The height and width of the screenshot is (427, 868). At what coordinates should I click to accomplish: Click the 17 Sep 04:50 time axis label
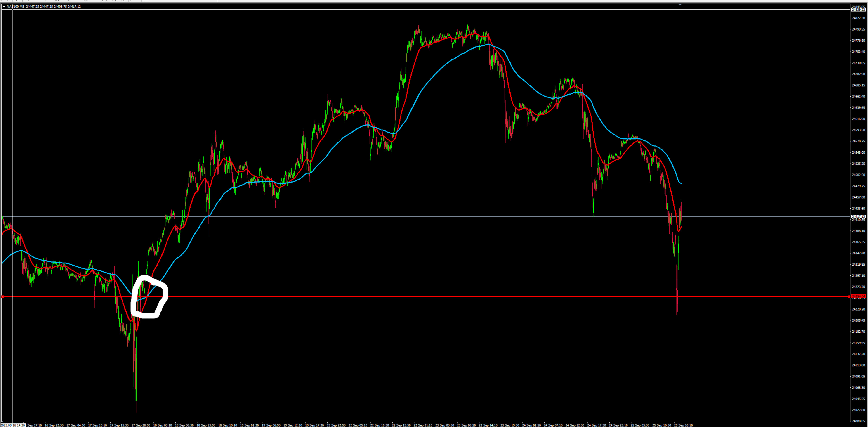pyautogui.click(x=76, y=425)
